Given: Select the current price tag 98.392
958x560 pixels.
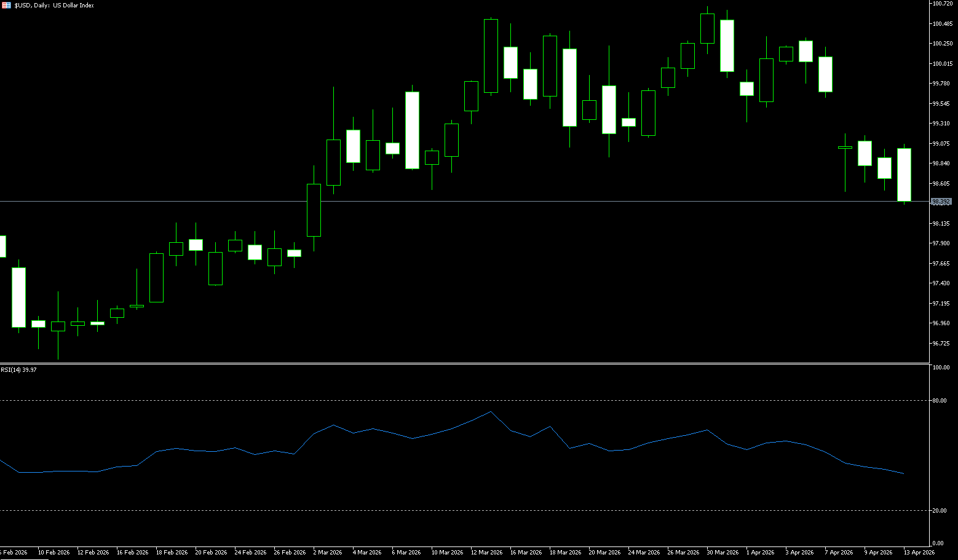Looking at the screenshot, I should (x=941, y=202).
